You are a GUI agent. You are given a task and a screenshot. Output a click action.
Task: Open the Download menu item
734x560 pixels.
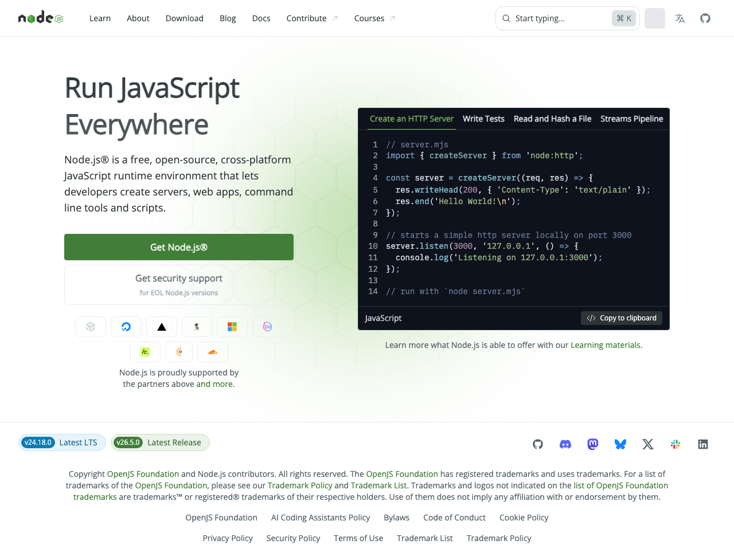coord(185,18)
